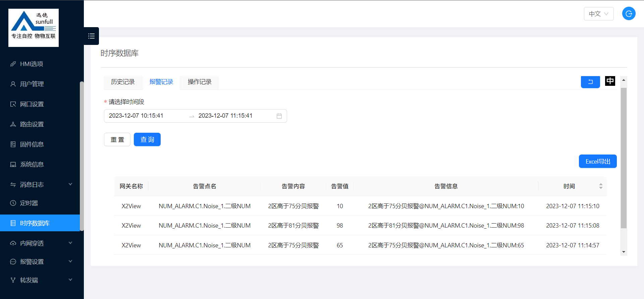The height and width of the screenshot is (299, 644).
Task: Click the 告警值 column header
Action: [x=340, y=186]
